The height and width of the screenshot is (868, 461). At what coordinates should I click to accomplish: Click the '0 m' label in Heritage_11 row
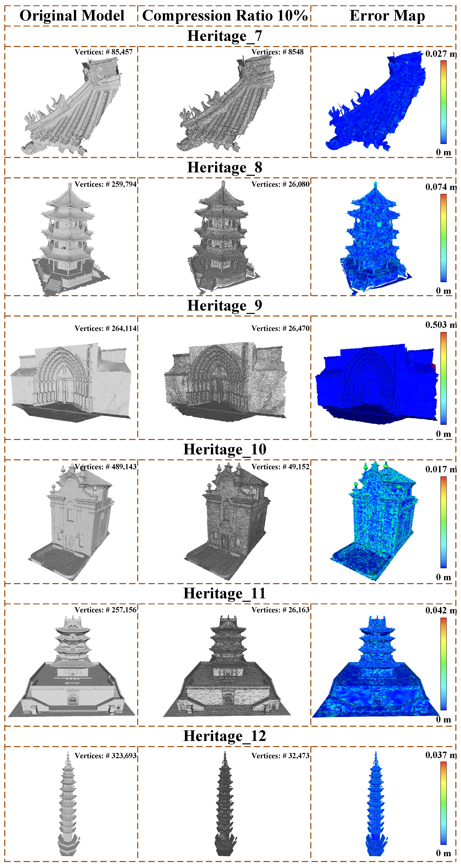point(444,720)
